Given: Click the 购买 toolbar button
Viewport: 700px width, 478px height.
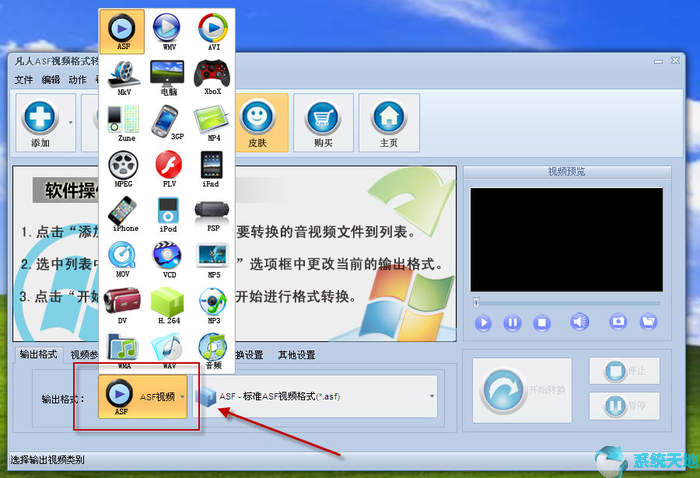Looking at the screenshot, I should [324, 123].
